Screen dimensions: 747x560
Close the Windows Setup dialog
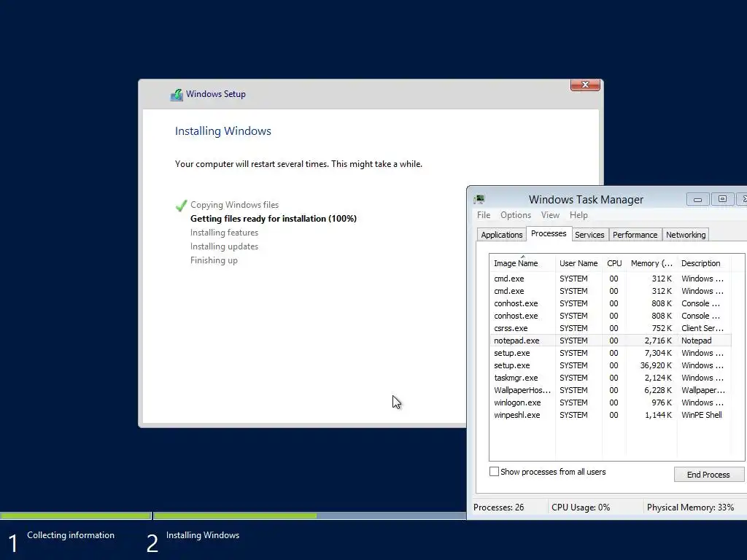pos(585,85)
